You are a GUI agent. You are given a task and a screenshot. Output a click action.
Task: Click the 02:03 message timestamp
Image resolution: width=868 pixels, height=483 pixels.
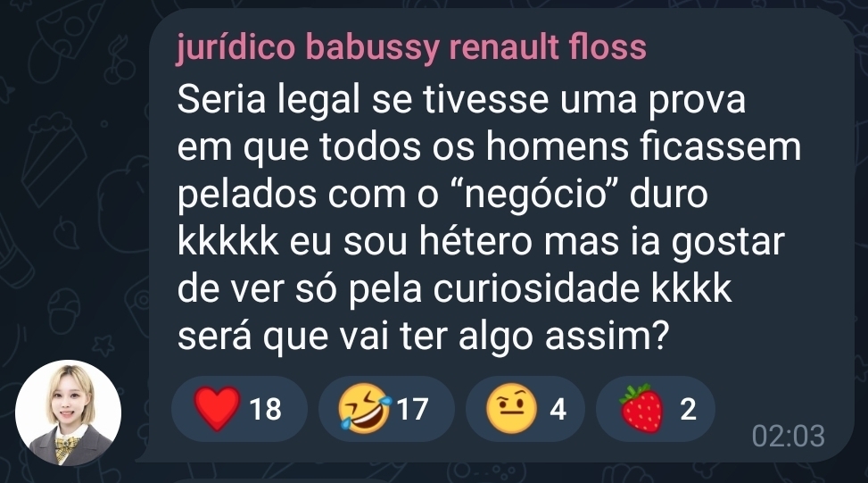coord(789,436)
